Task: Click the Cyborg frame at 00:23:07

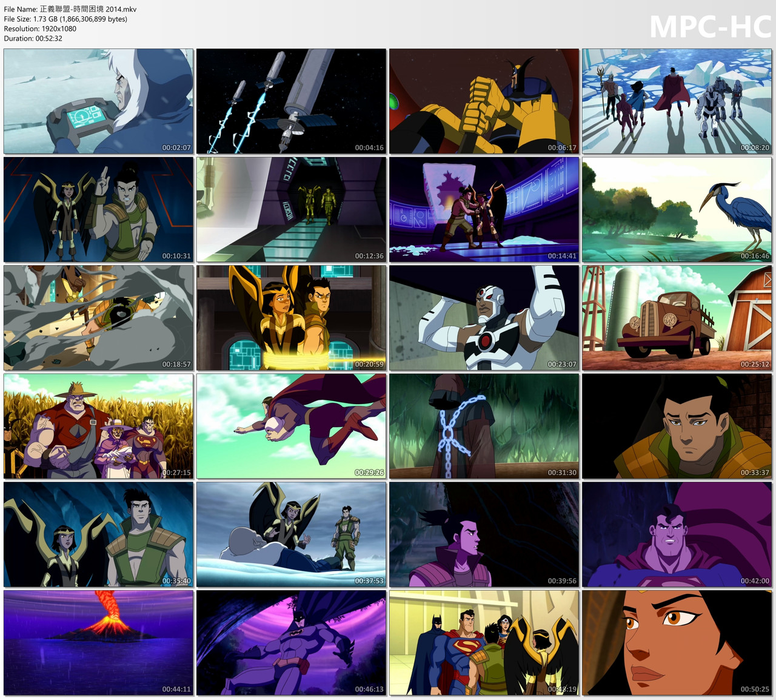Action: [484, 318]
